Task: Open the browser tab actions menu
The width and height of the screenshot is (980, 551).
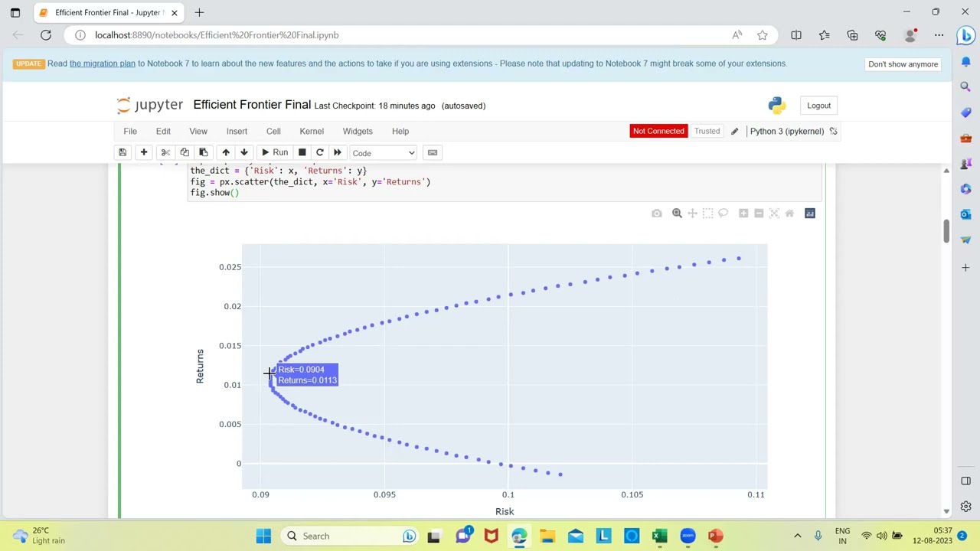Action: coord(15,12)
